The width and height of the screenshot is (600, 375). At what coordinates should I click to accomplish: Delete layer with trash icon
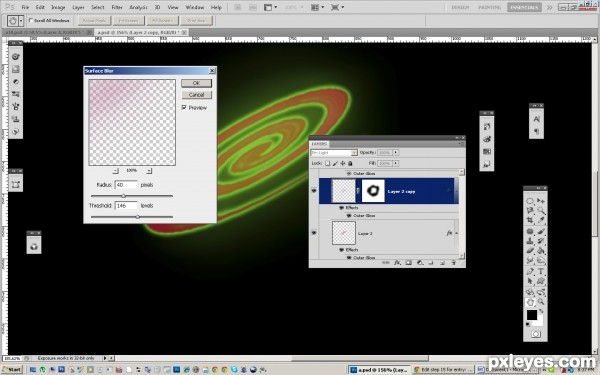click(x=453, y=263)
